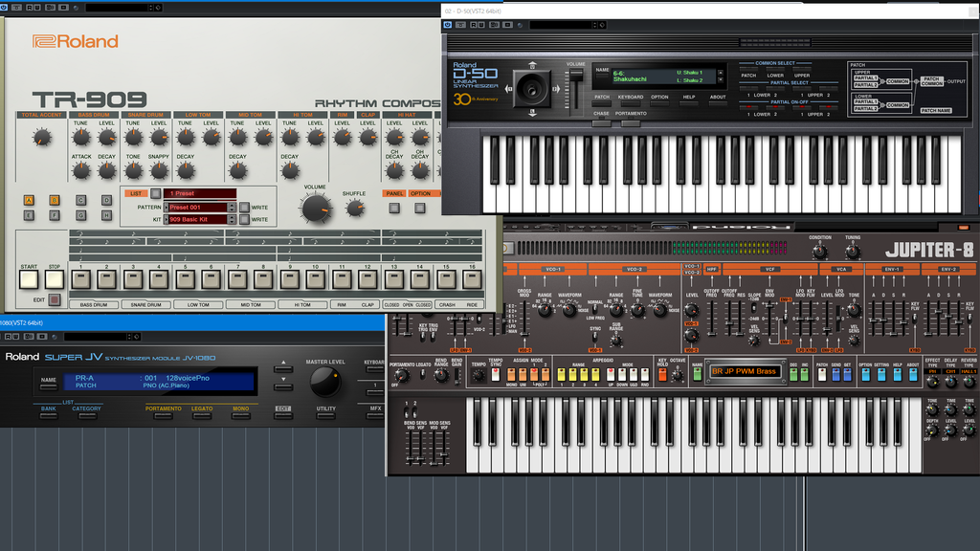Click the JV-1080 MASTER LEVEL knob
This screenshot has width=980, height=551.
click(x=325, y=382)
